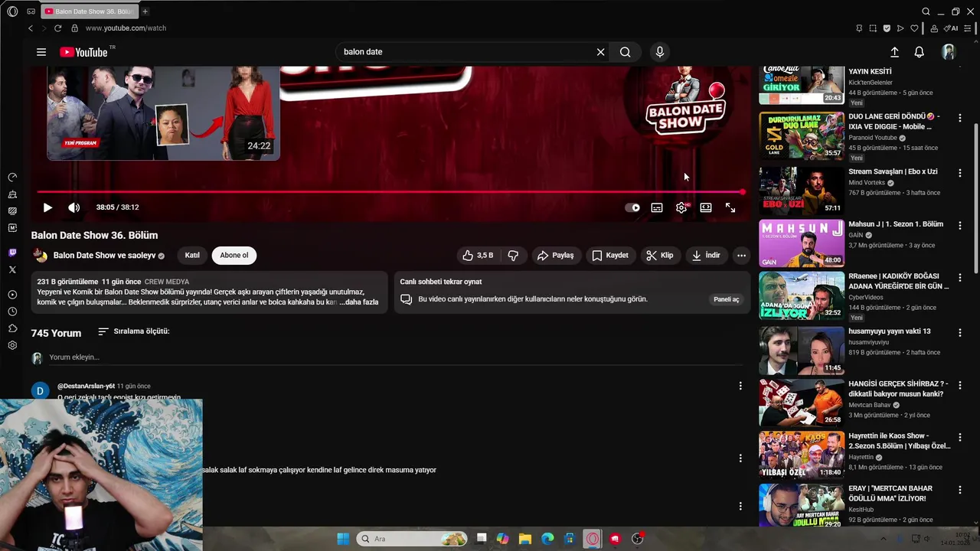The width and height of the screenshot is (980, 551).
Task: Open options for the DUO LANE GERİ DÖNDÜ video
Action: [x=960, y=118]
